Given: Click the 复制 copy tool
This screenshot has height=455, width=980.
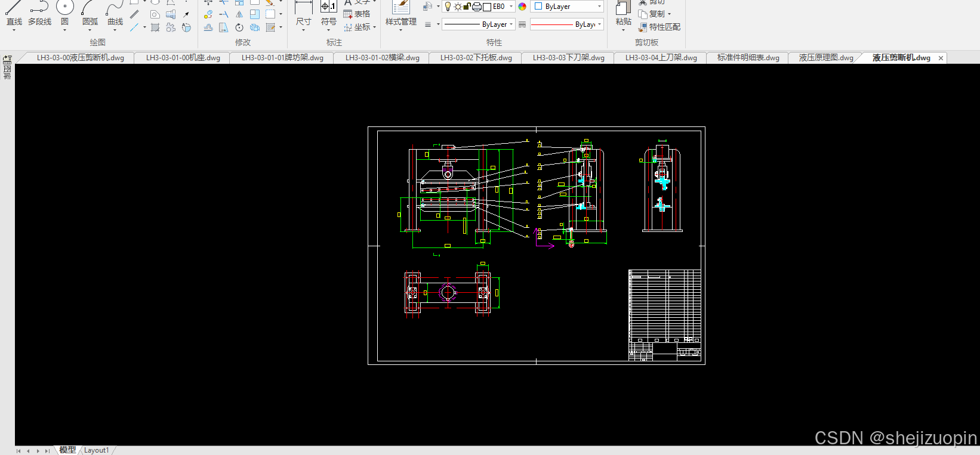Looking at the screenshot, I should (651, 14).
